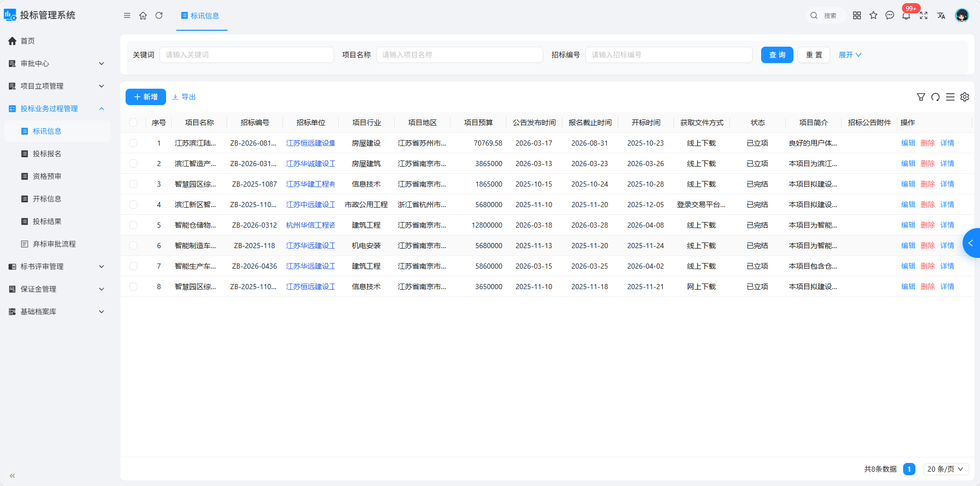Click 删除 for row 2 滨江智造产
The image size is (980, 486).
coord(928,164)
